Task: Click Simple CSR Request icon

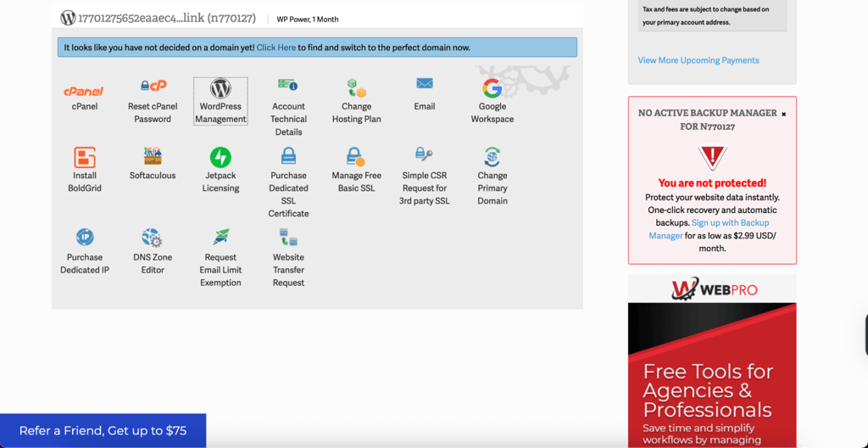Action: [424, 154]
